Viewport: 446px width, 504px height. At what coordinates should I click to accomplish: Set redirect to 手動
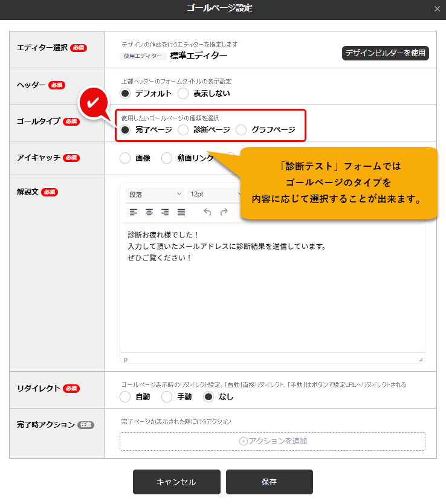click(167, 397)
